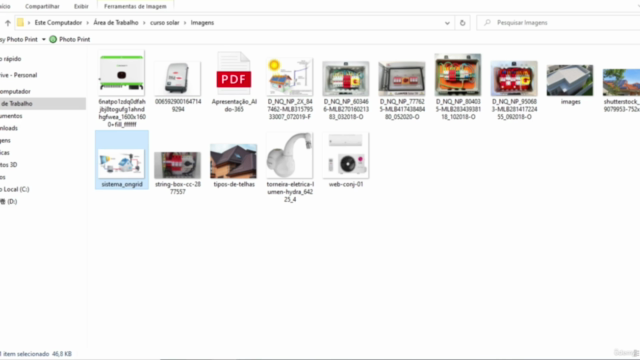Viewport: 640px width, 360px height.
Task: Open Easy Photo Print dropdown arrow
Action: coord(44,40)
